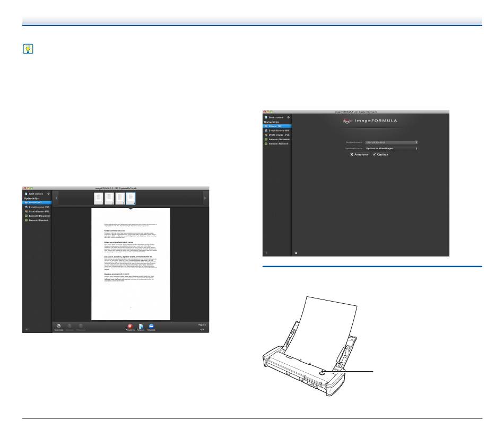The height and width of the screenshot is (428, 504).
Task: Select Evernote Document in save window sidebar
Action: pos(277,139)
